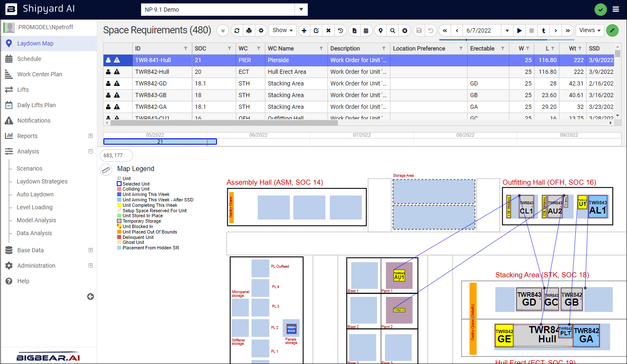Click the date field showing 6/7/2022
This screenshot has width=627, height=364.
click(483, 30)
